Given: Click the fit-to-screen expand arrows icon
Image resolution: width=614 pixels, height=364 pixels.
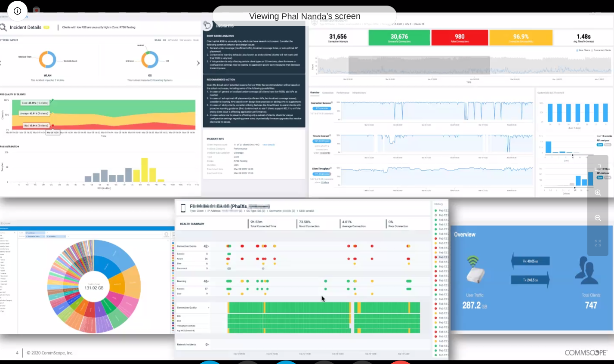Looking at the screenshot, I should 598,243.
